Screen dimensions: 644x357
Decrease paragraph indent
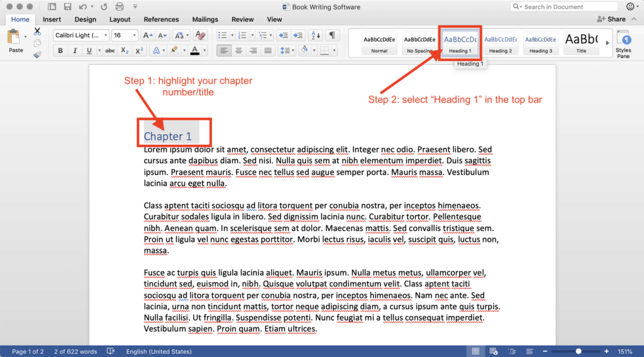pyautogui.click(x=284, y=35)
